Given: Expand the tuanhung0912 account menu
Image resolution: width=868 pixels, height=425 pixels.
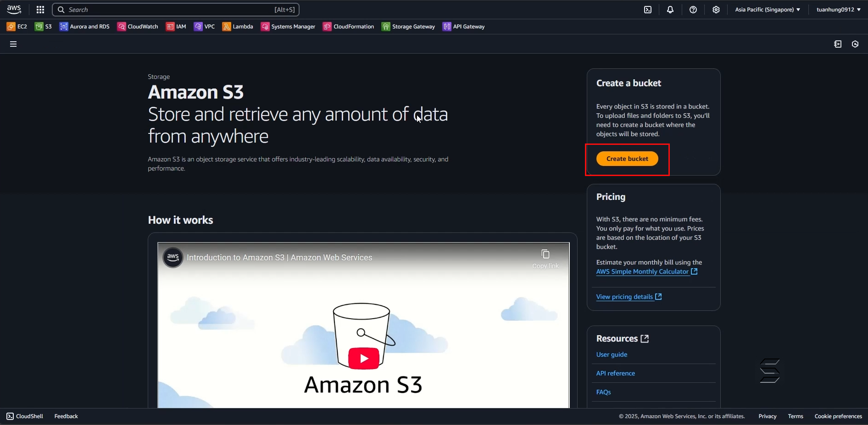Looking at the screenshot, I should pos(839,10).
